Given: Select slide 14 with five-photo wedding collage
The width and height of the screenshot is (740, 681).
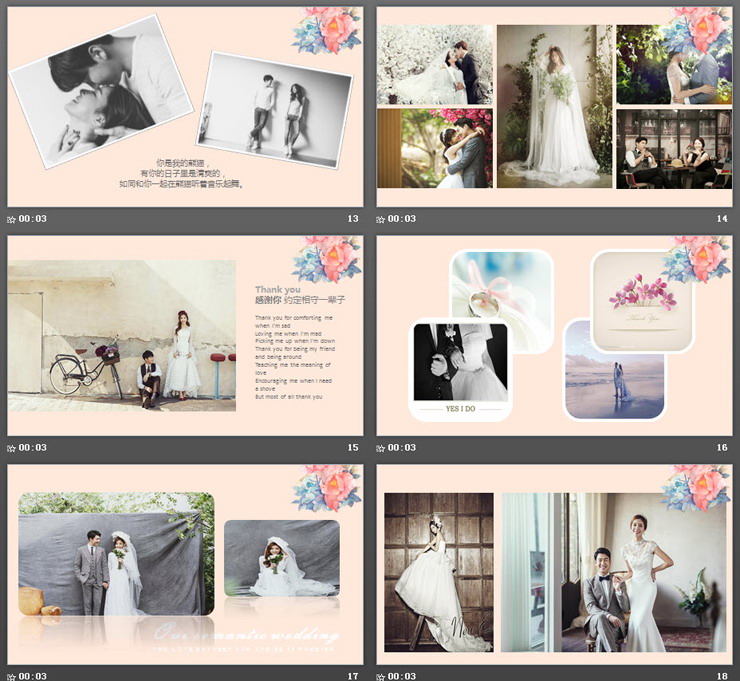Looking at the screenshot, I should pos(554,106).
